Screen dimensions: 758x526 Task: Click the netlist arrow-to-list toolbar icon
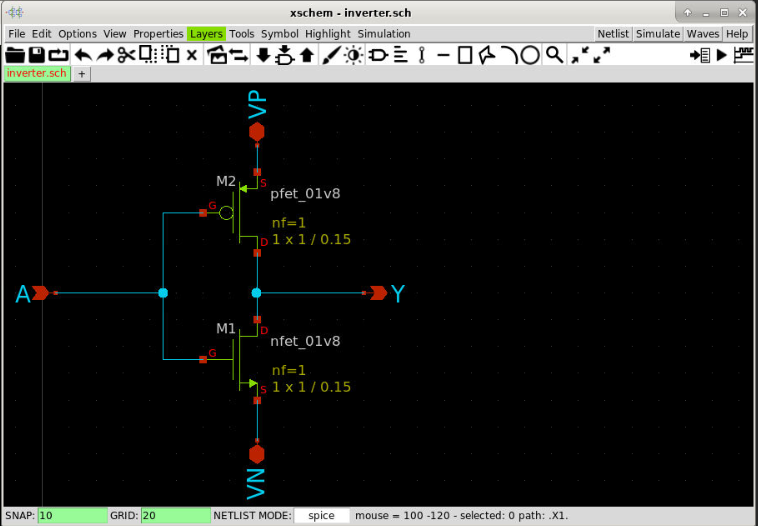click(x=700, y=55)
